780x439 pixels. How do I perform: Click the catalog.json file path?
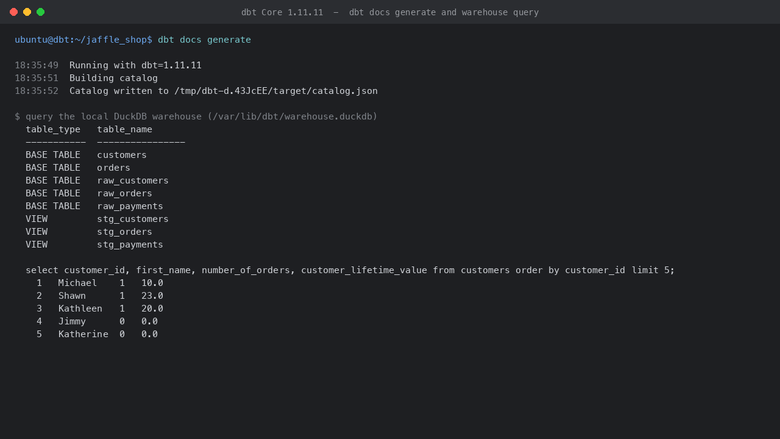pyautogui.click(x=276, y=91)
